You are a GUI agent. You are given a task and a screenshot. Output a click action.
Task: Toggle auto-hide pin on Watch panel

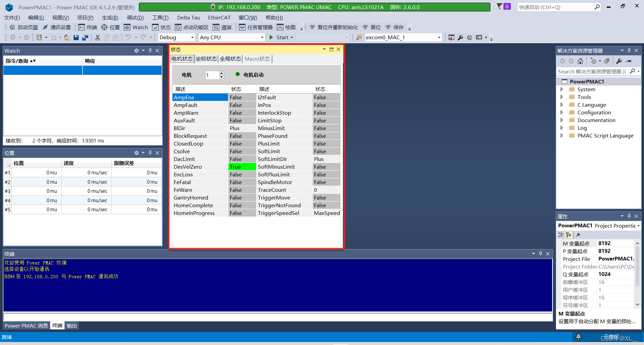coord(150,51)
